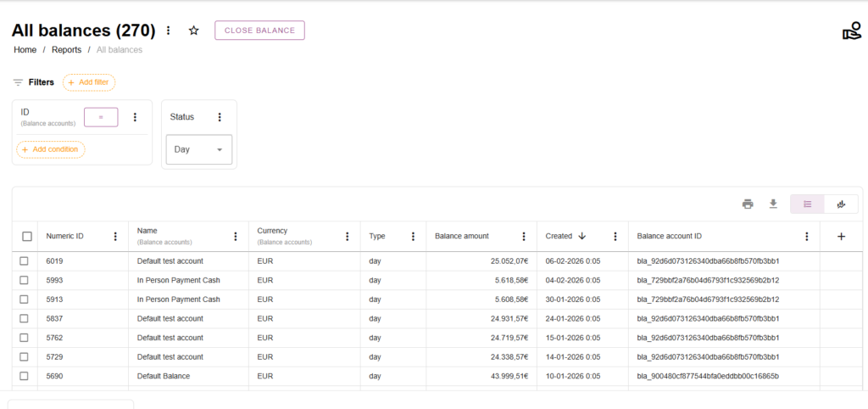Select the list view icon
This screenshot has width=868, height=409.
click(807, 204)
